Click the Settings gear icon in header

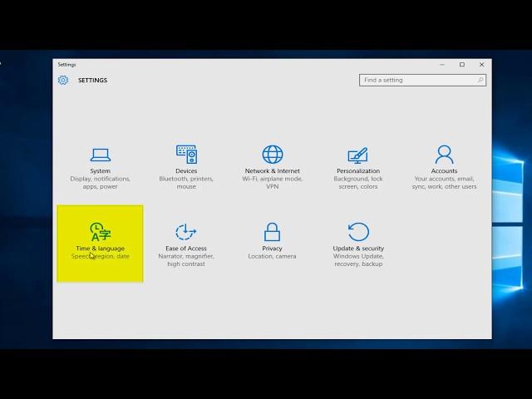pos(63,80)
